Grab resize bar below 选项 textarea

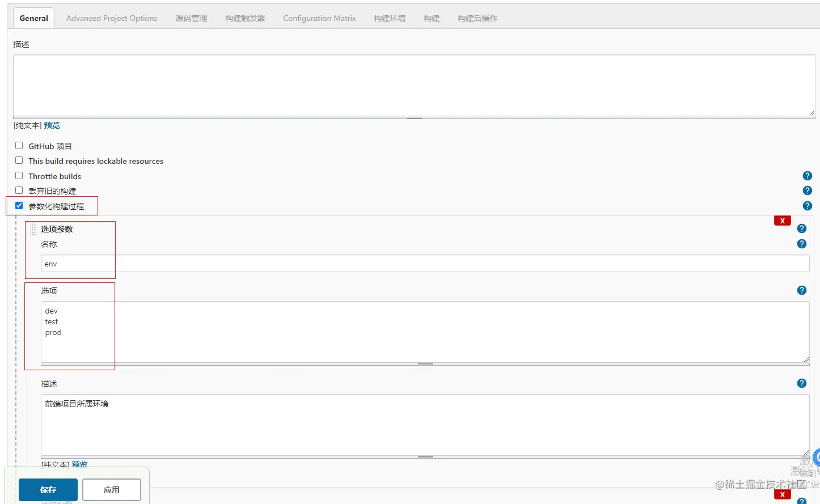(x=425, y=364)
